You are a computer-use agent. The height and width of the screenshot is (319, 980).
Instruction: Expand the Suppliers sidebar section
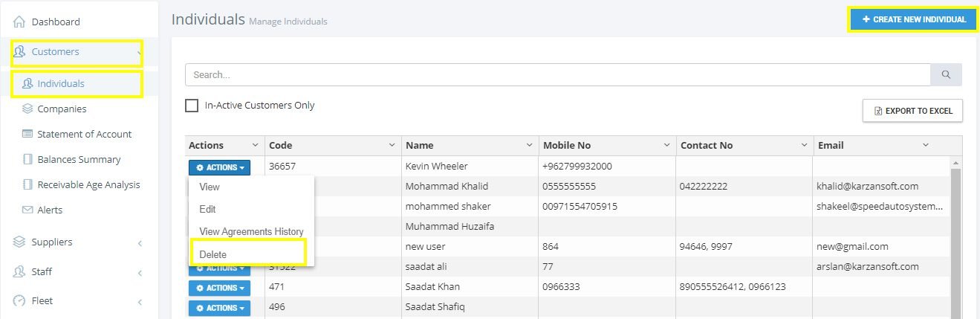[x=79, y=242]
